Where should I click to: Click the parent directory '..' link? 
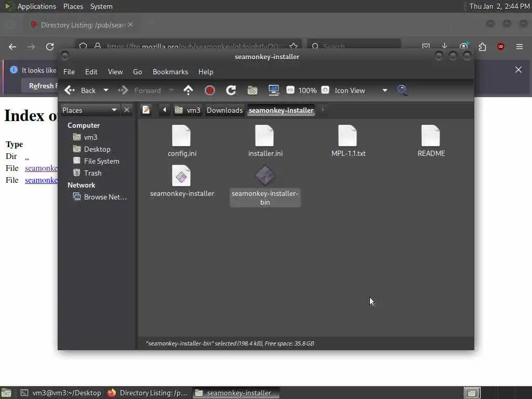click(x=27, y=156)
